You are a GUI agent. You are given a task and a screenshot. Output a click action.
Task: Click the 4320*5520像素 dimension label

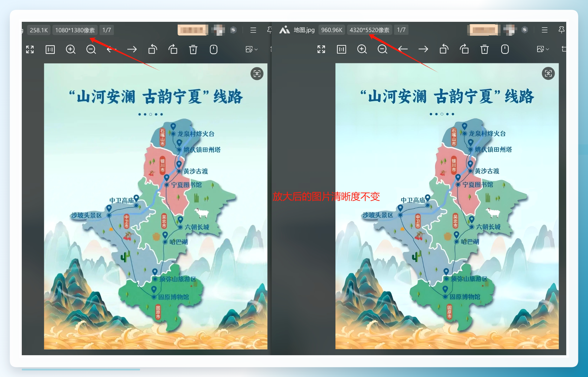369,30
